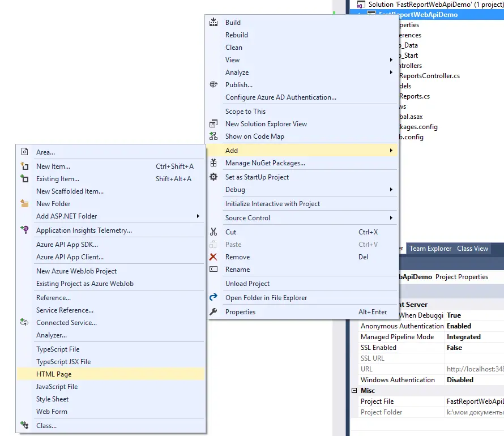Image resolution: width=504 pixels, height=436 pixels.
Task: Click the Rename icon in context menu
Action: pos(212,270)
